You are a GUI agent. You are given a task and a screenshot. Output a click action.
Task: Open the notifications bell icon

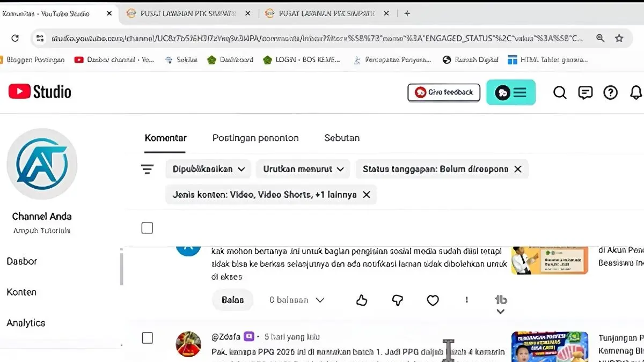coord(636,93)
